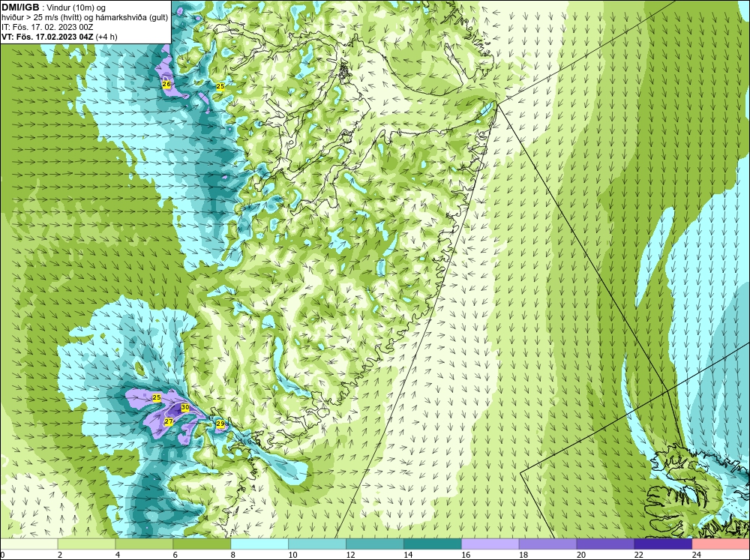
Task: Click the legend scale number 20
Action: [x=580, y=555]
